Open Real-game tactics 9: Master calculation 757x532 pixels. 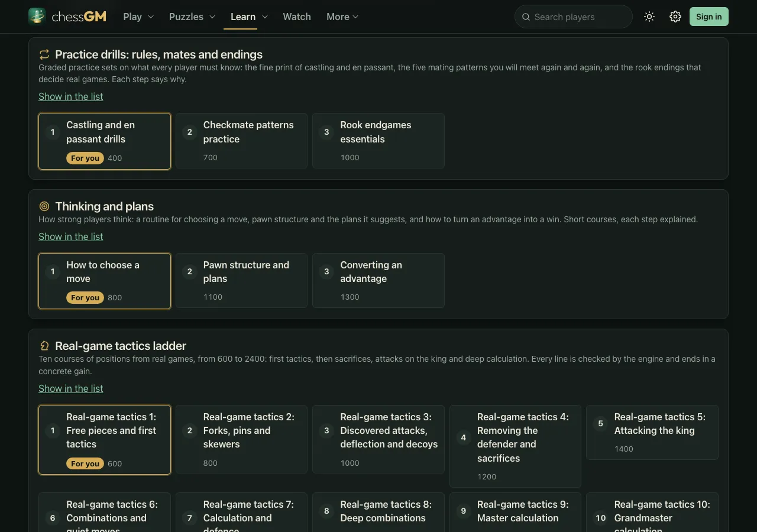pyautogui.click(x=515, y=512)
